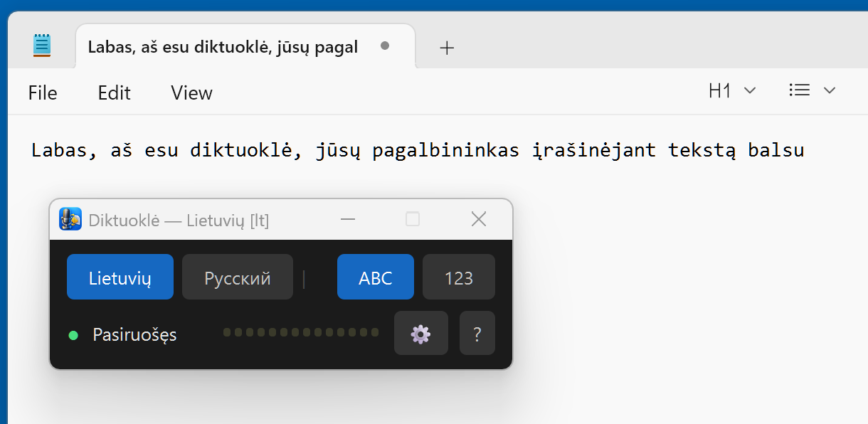This screenshot has height=424, width=868.
Task: Click the Diktuoklė microphone title icon
Action: (70, 219)
